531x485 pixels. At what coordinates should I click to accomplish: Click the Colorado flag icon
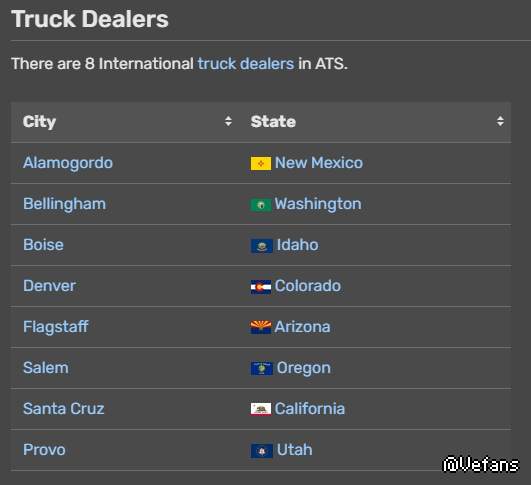[261, 287]
